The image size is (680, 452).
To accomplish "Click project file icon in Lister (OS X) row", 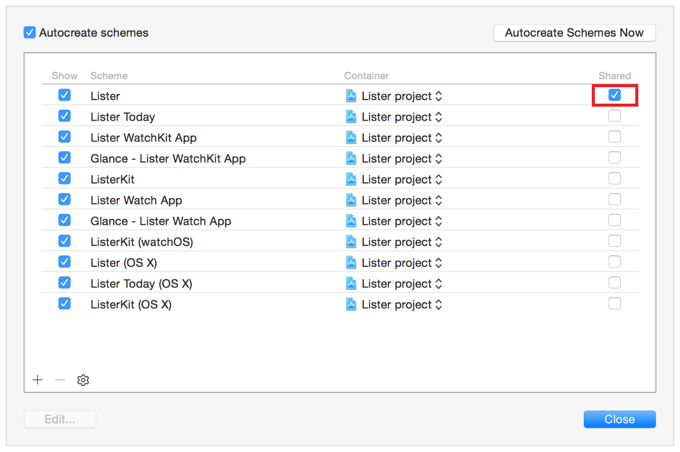I will coord(351,262).
